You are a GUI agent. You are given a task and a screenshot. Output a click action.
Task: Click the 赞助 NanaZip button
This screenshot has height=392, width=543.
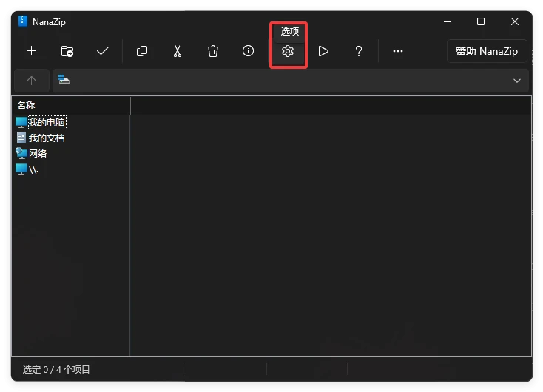coord(487,51)
